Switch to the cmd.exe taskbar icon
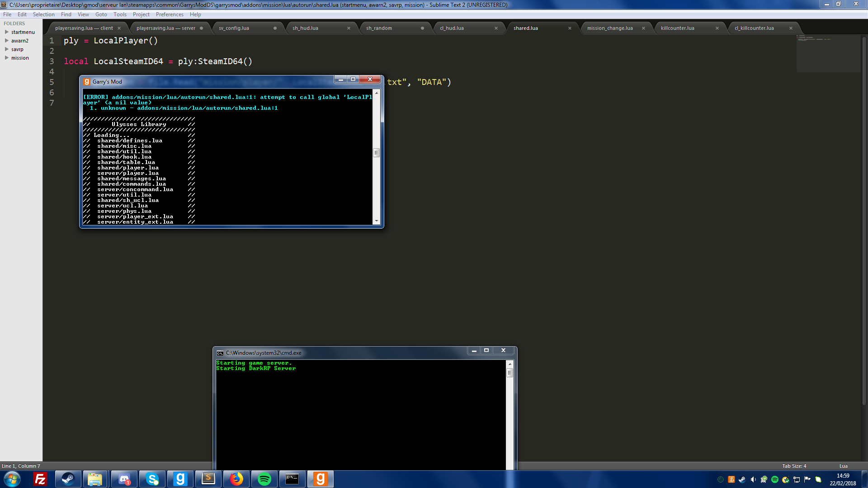 tap(292, 479)
